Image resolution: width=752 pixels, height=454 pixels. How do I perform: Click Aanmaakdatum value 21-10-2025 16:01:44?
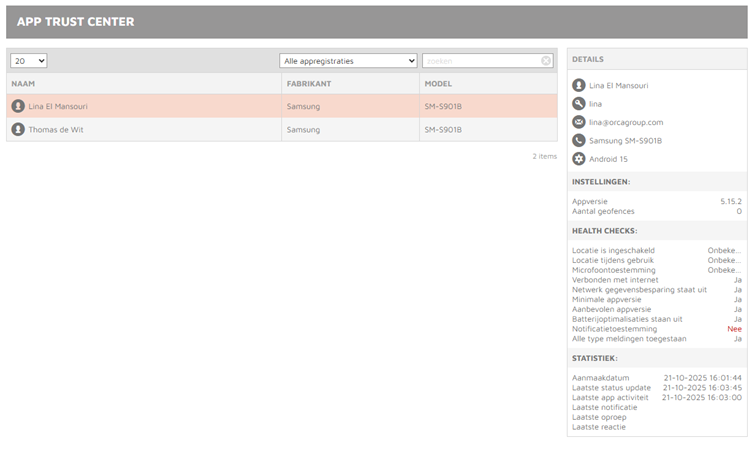(x=703, y=378)
